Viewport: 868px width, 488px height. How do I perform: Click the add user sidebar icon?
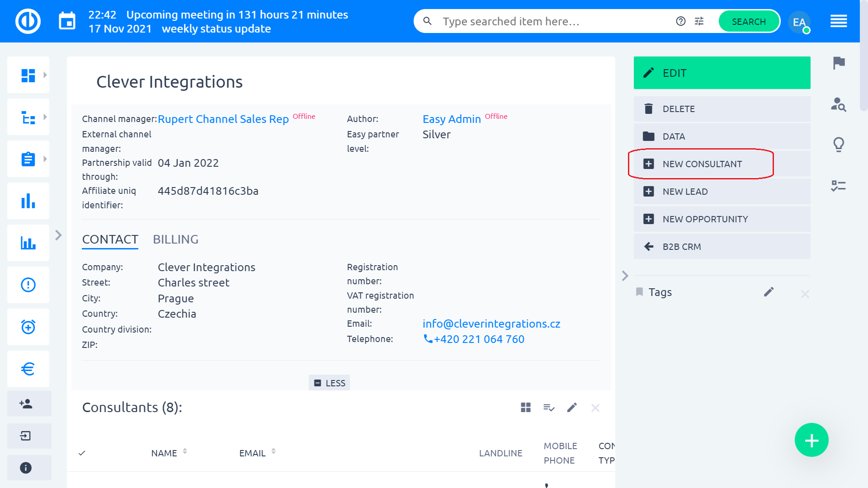[26, 404]
